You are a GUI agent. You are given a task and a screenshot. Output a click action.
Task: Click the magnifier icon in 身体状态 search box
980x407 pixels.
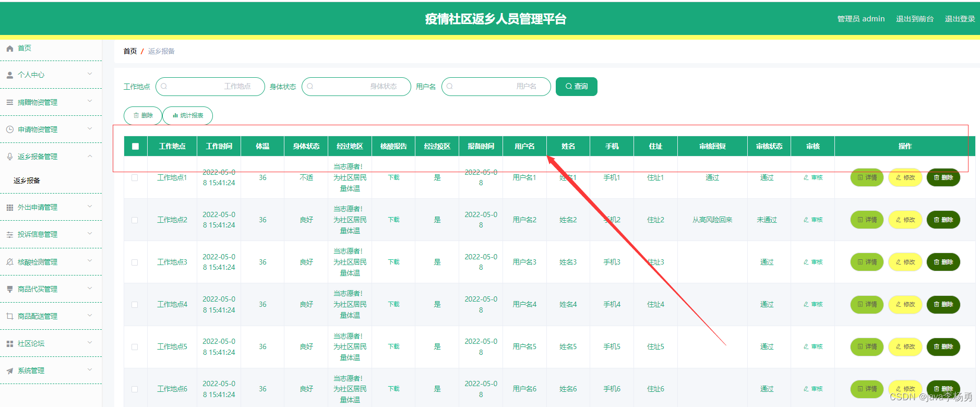click(x=310, y=87)
